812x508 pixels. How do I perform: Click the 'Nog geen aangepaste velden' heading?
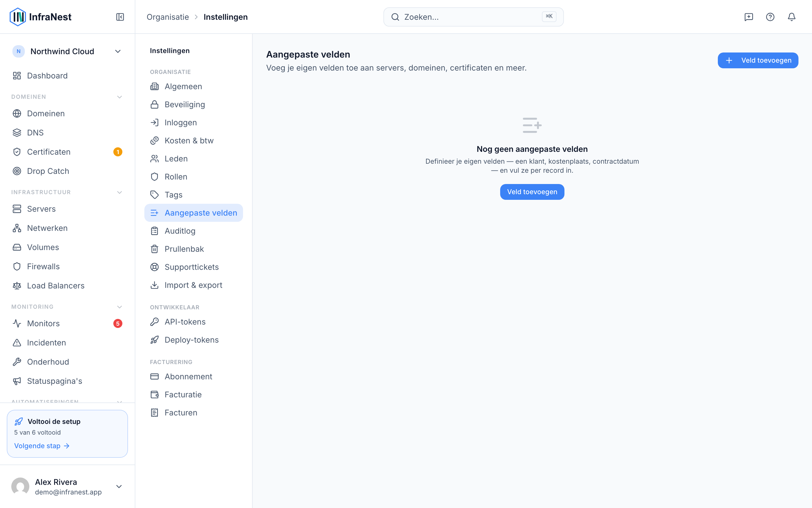point(532,149)
